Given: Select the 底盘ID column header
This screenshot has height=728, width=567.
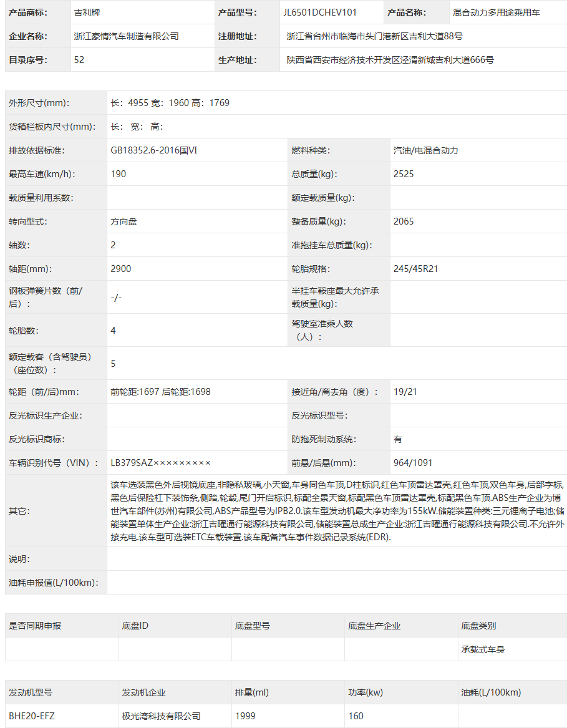Looking at the screenshot, I should click(x=135, y=626).
